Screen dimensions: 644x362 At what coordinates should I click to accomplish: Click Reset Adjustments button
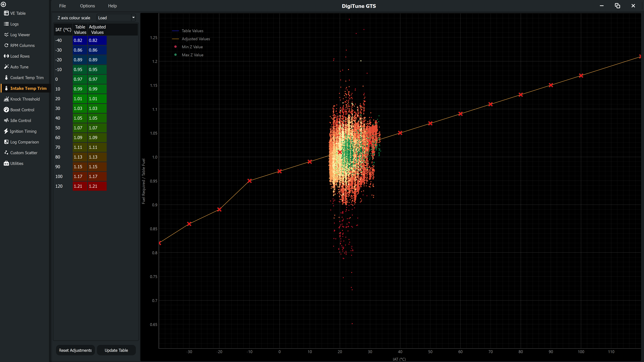coord(75,350)
